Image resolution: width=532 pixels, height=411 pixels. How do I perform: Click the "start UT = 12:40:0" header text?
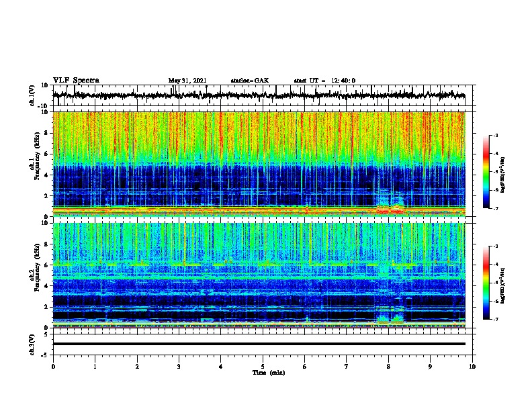324,81
